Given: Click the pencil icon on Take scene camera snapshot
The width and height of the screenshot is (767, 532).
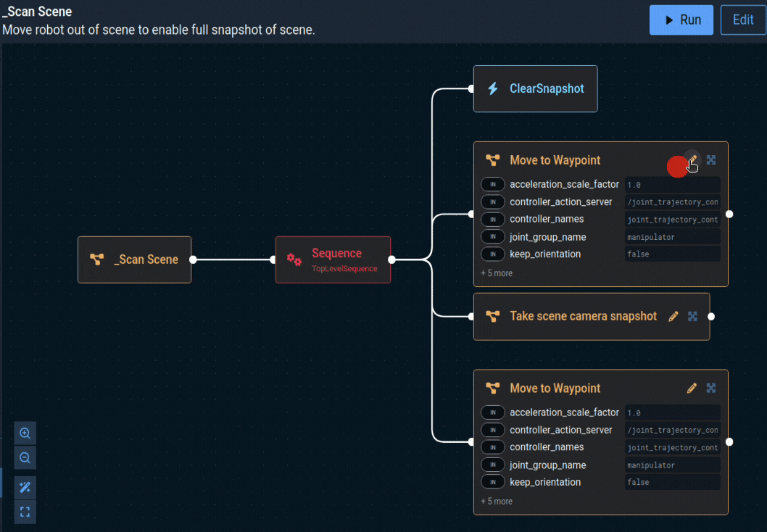Looking at the screenshot, I should [673, 316].
